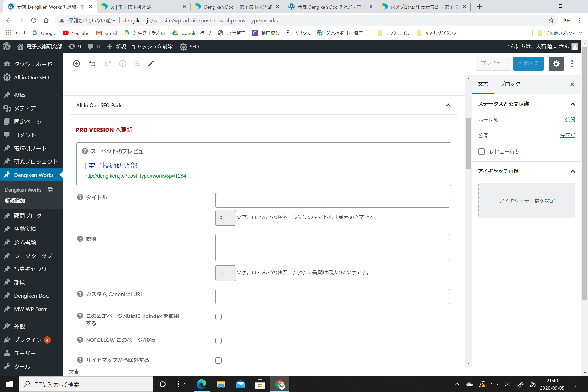Open Dengiken Works 一覧 submenu link
The height and width of the screenshot is (392, 588).
point(29,190)
